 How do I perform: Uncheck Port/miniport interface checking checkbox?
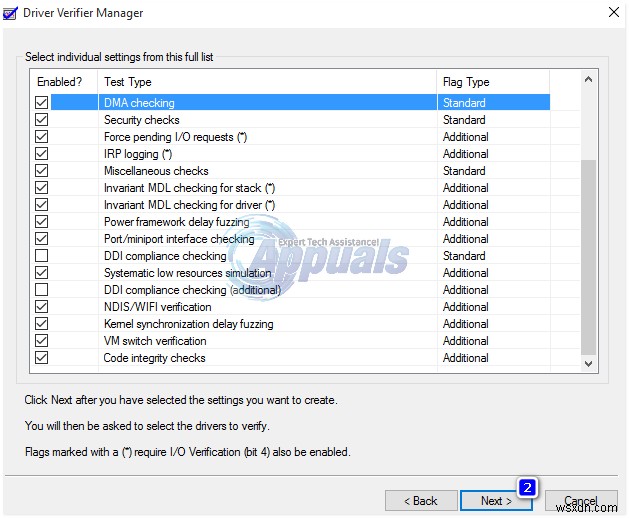click(41, 239)
